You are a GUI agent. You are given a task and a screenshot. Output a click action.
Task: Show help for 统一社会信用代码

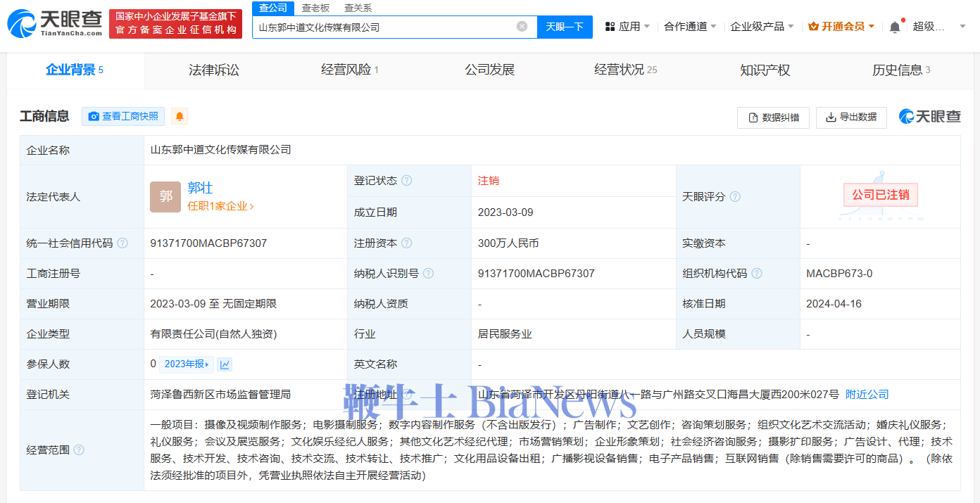pyautogui.click(x=122, y=243)
